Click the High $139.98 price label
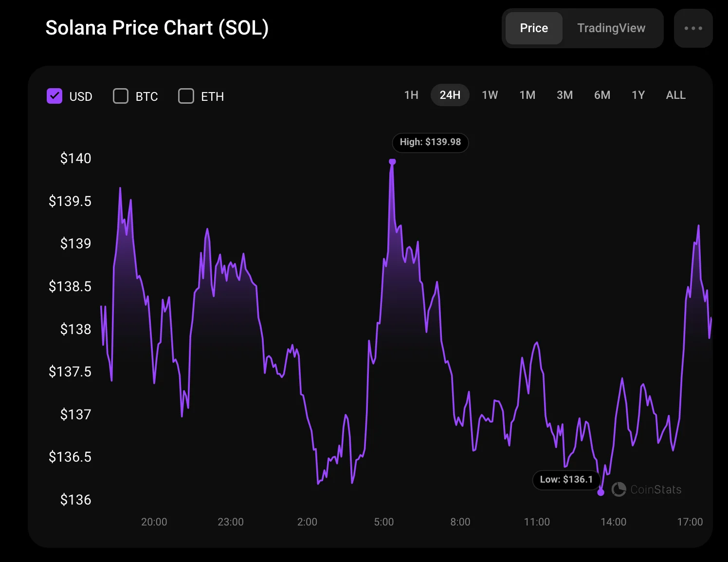Image resolution: width=728 pixels, height=562 pixels. click(x=430, y=142)
